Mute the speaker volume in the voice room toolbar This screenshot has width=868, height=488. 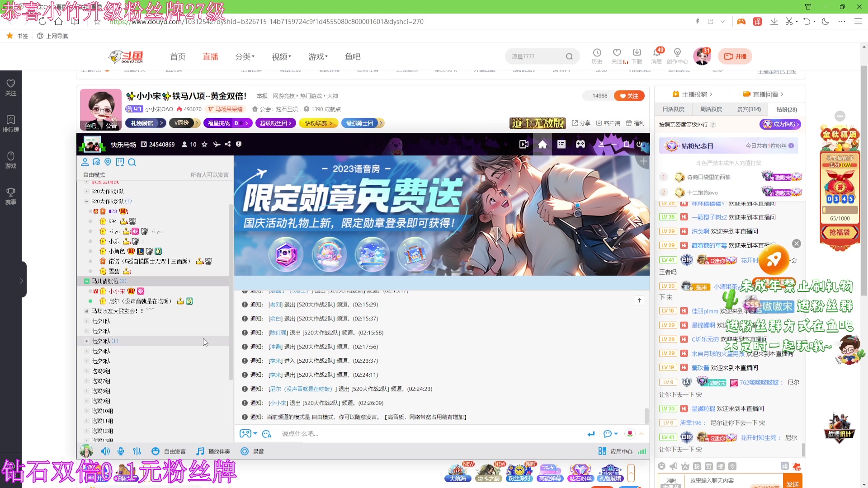click(x=105, y=451)
